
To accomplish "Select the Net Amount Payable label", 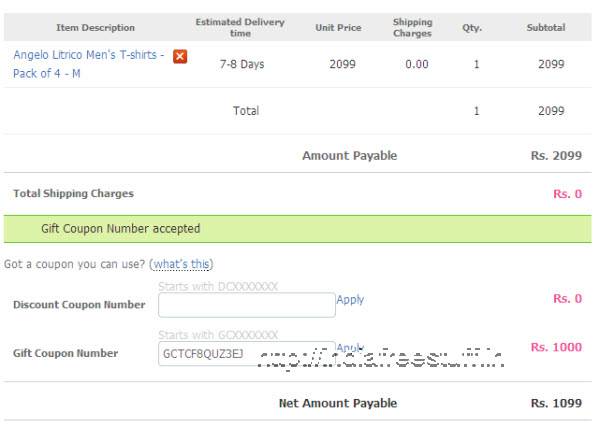I will [338, 403].
